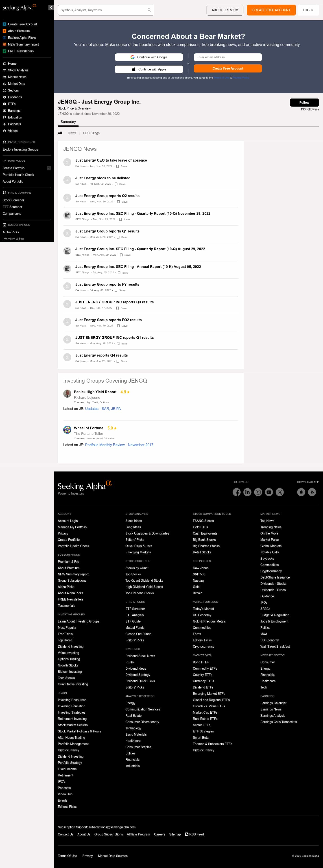Select the News filter tab
The width and height of the screenshot is (323, 868).
click(x=72, y=133)
